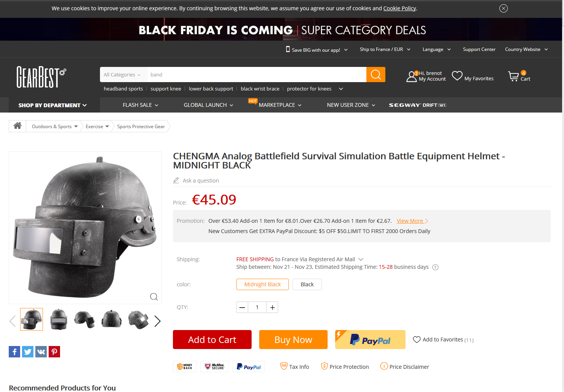The image size is (564, 392).
Task: Share product on Pinterest
Action: coord(54,352)
